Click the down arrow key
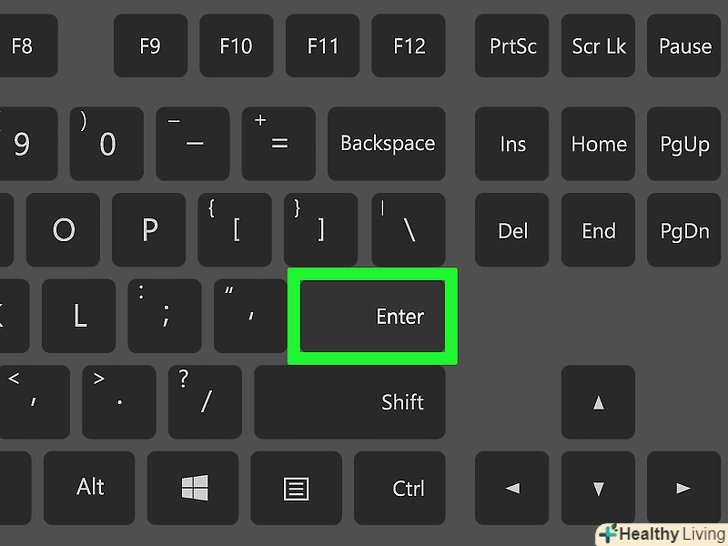The width and height of the screenshot is (728, 546). (598, 488)
